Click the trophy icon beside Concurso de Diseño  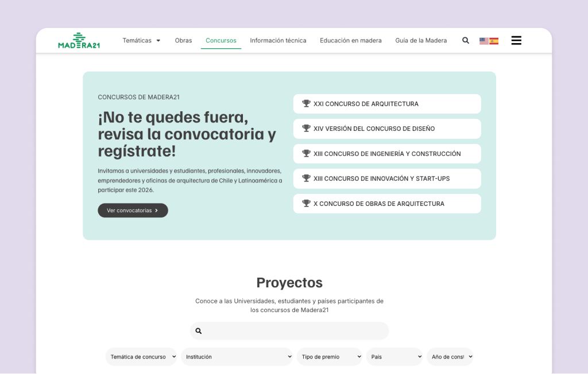click(306, 128)
